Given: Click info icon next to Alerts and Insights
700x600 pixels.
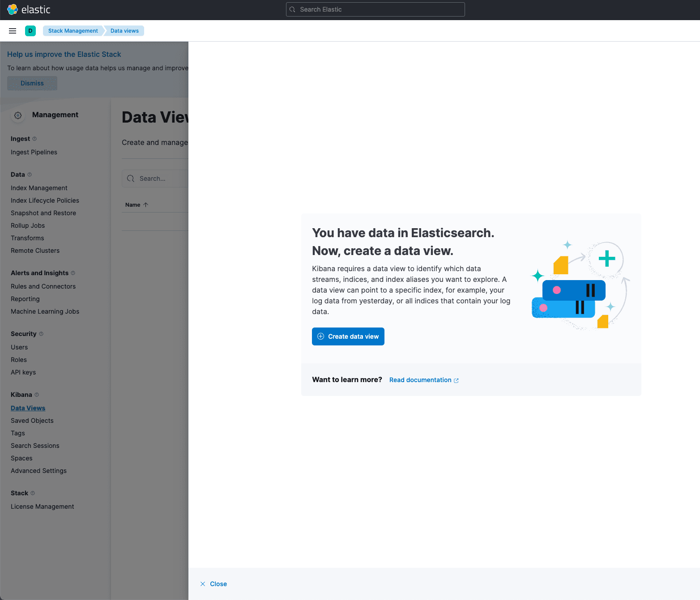Looking at the screenshot, I should click(73, 273).
